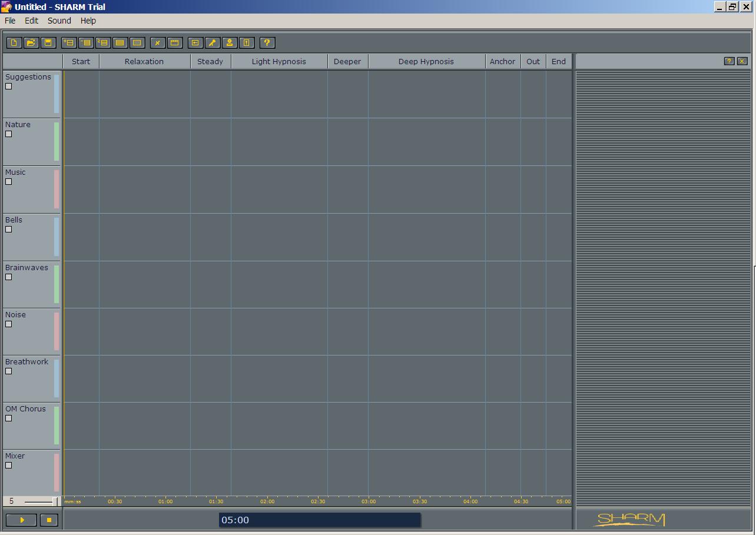Enable the Music track checkbox
756x535 pixels.
click(9, 182)
